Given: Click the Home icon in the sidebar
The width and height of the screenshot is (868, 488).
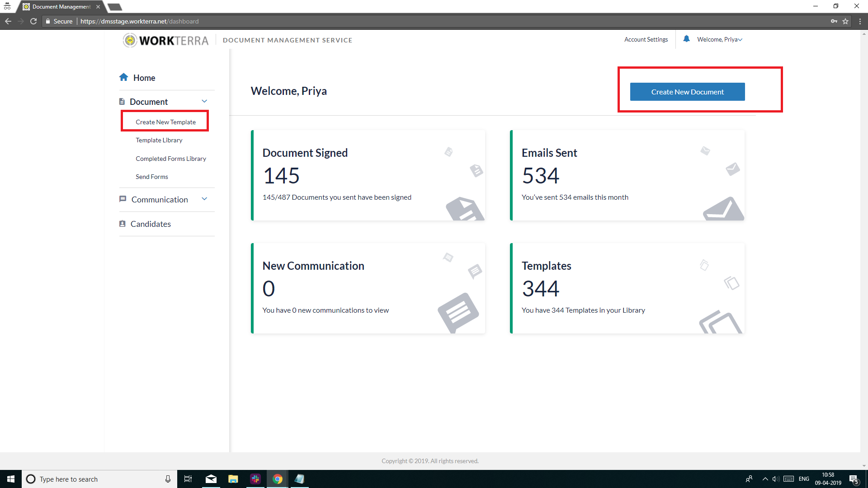Looking at the screenshot, I should pyautogui.click(x=124, y=77).
